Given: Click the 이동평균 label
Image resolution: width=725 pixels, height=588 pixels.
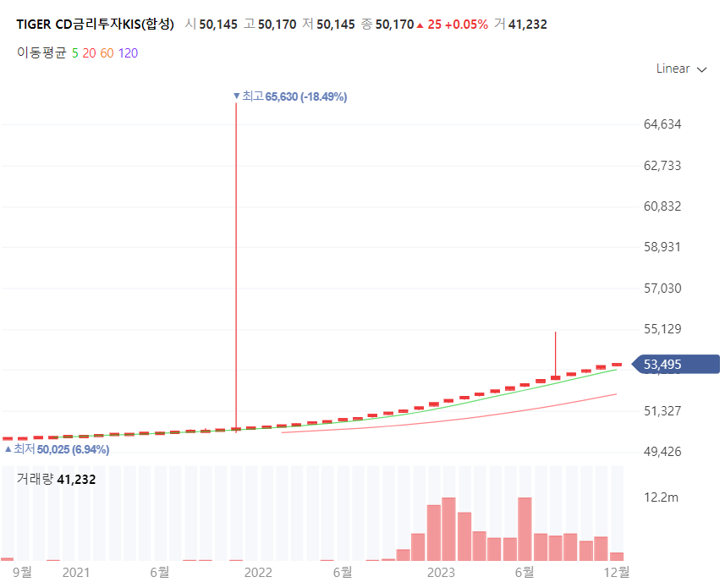Looking at the screenshot, I should (41, 52).
